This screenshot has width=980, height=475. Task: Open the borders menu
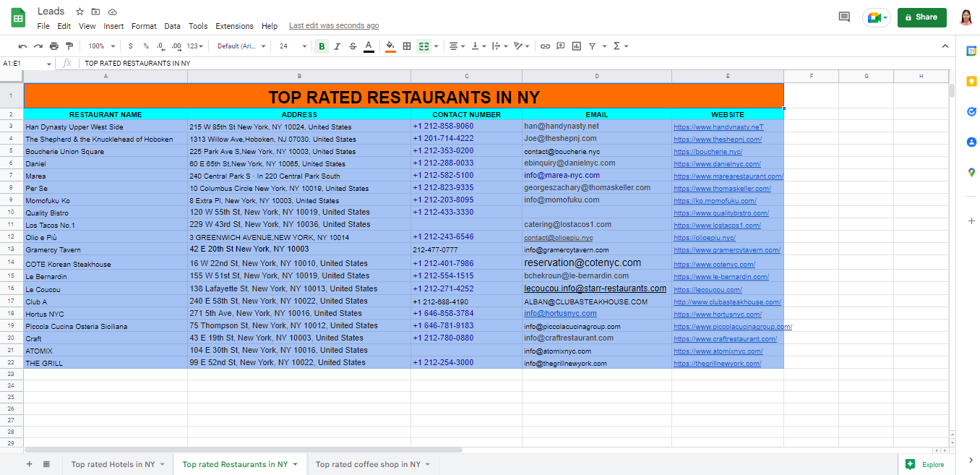click(x=407, y=46)
